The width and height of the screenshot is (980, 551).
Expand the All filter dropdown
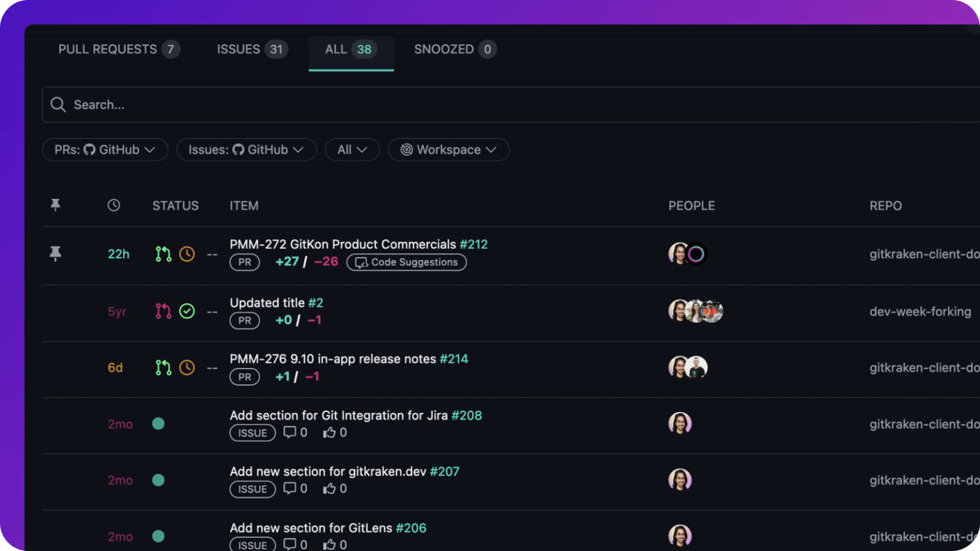352,149
